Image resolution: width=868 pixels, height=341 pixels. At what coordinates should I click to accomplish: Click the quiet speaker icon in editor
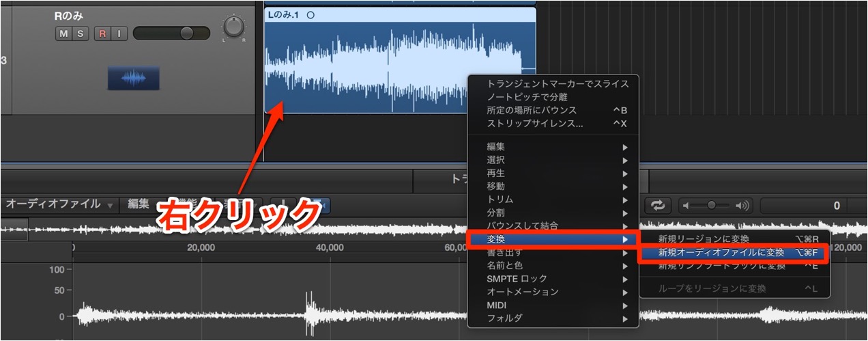point(687,205)
